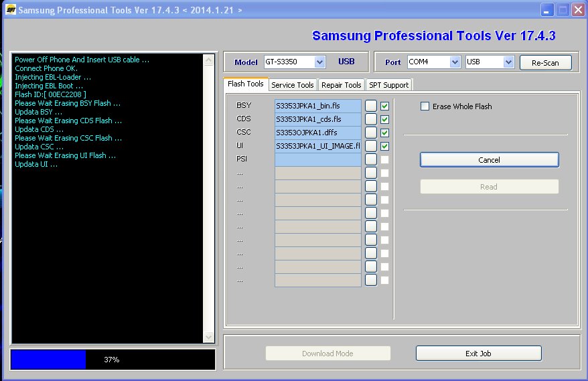Uncheck the CSC file checkbox
The width and height of the screenshot is (588, 381).
[385, 133]
